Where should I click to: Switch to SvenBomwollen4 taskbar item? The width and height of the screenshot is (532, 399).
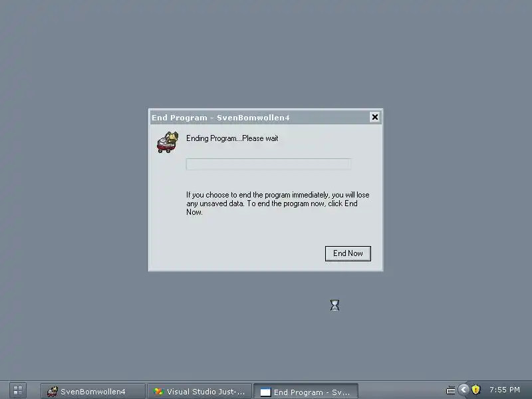click(93, 392)
